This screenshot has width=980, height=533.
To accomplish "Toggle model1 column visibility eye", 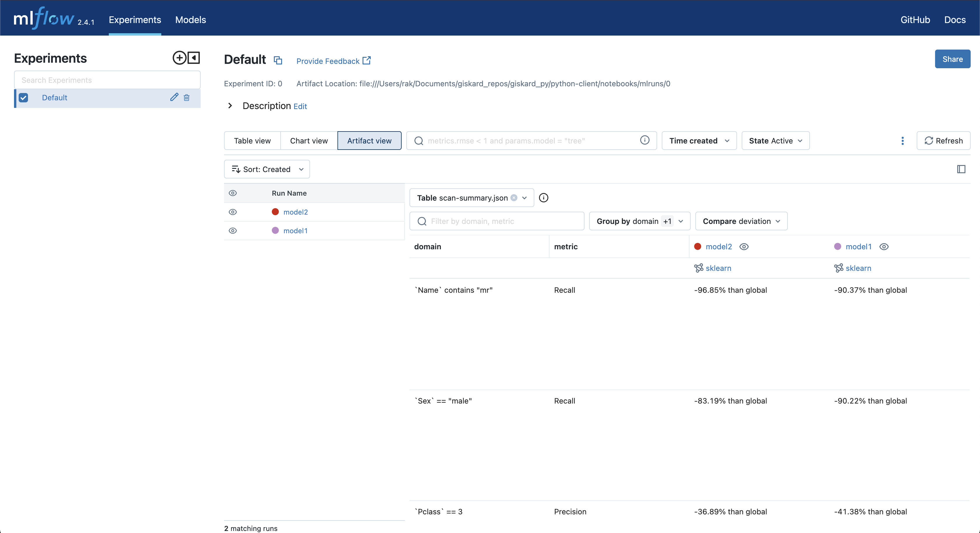I will pyautogui.click(x=884, y=246).
